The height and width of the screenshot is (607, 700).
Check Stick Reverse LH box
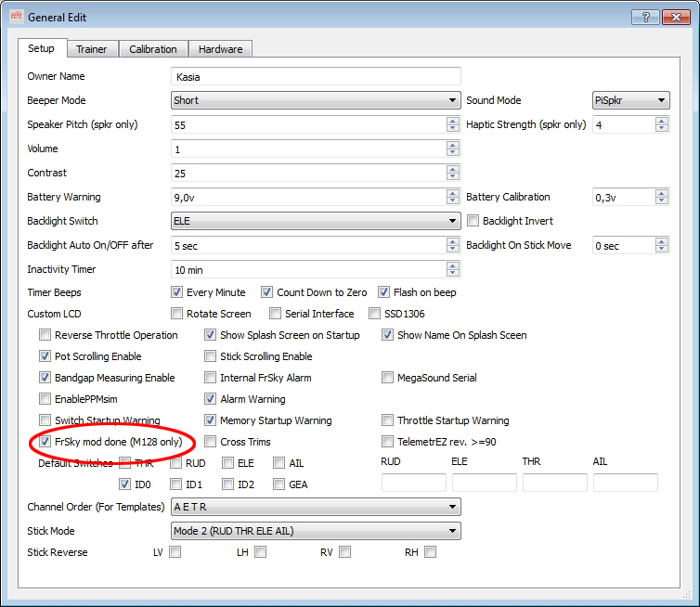point(260,552)
